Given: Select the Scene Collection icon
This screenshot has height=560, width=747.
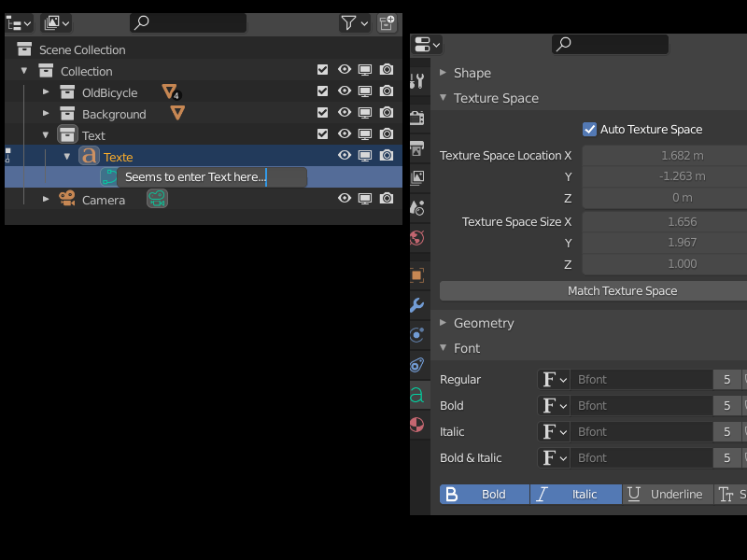Looking at the screenshot, I should tap(24, 49).
